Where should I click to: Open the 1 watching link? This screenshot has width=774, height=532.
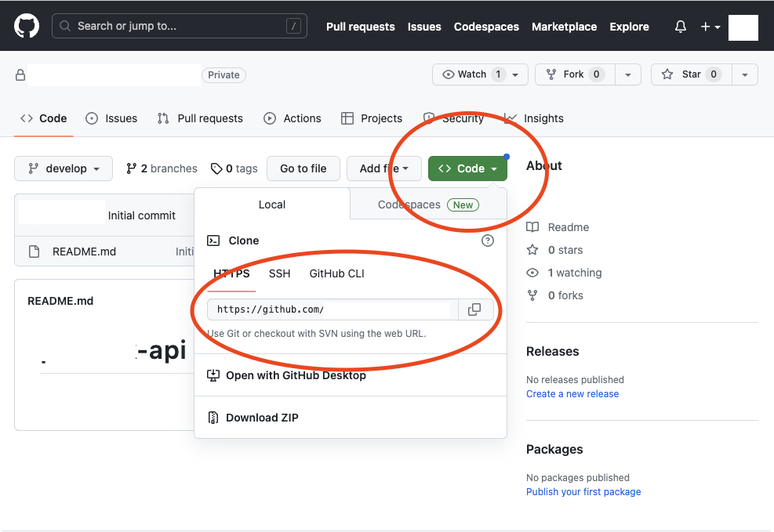coord(564,273)
